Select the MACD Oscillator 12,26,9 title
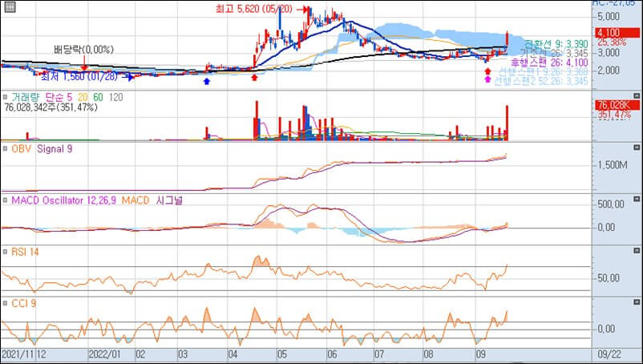643x364 pixels. point(63,200)
